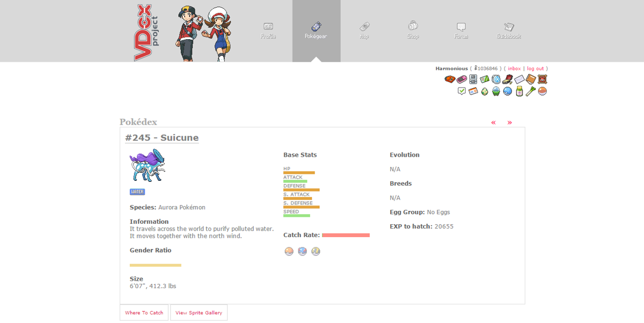Go to the Shop section
Screen dimensions: 644x323
pos(412,30)
